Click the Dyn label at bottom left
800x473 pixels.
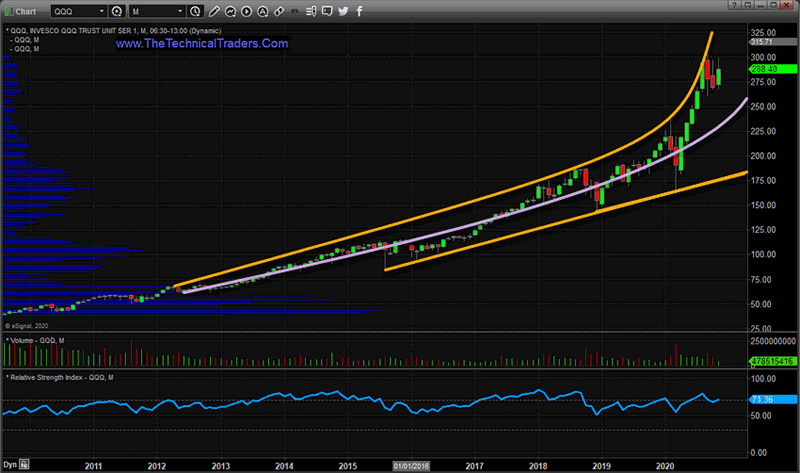pos(9,466)
